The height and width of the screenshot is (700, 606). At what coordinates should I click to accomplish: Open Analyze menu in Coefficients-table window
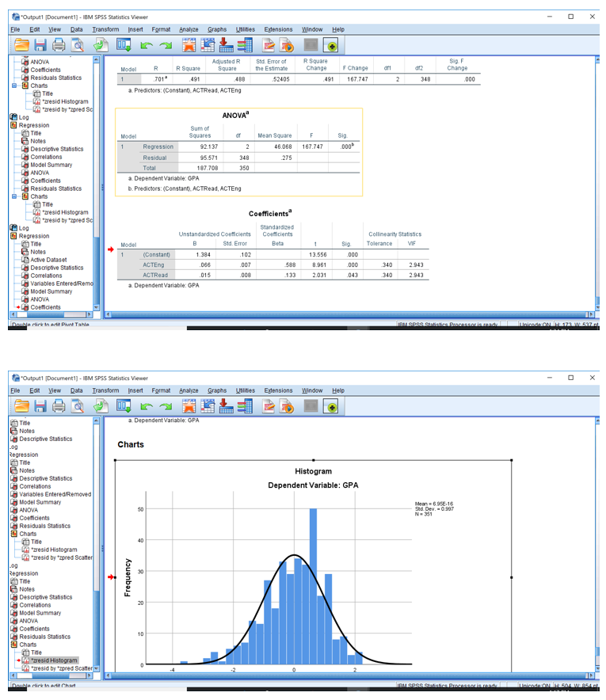[x=189, y=29]
